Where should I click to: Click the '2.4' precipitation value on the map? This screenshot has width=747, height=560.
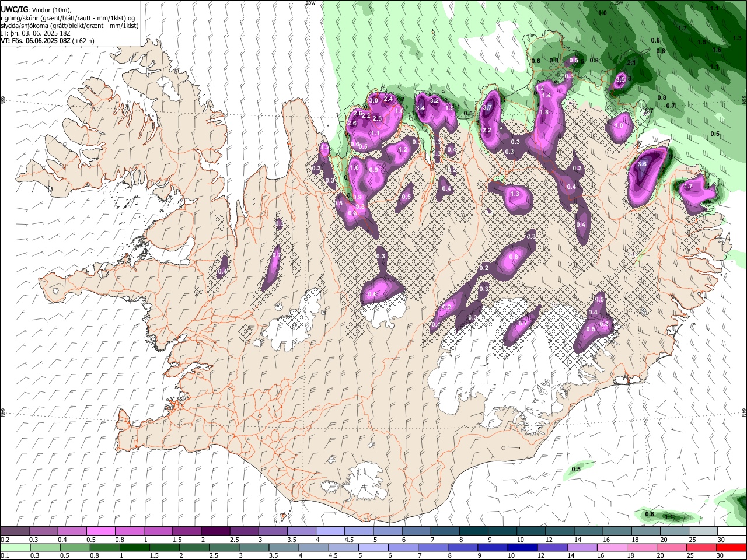(x=388, y=99)
